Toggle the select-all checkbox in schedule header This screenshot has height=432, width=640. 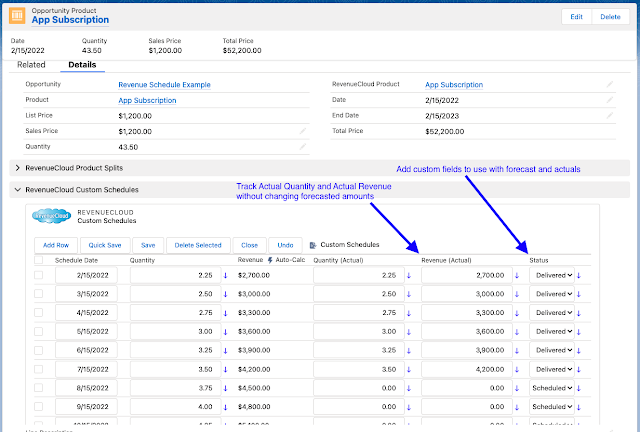[x=38, y=260]
